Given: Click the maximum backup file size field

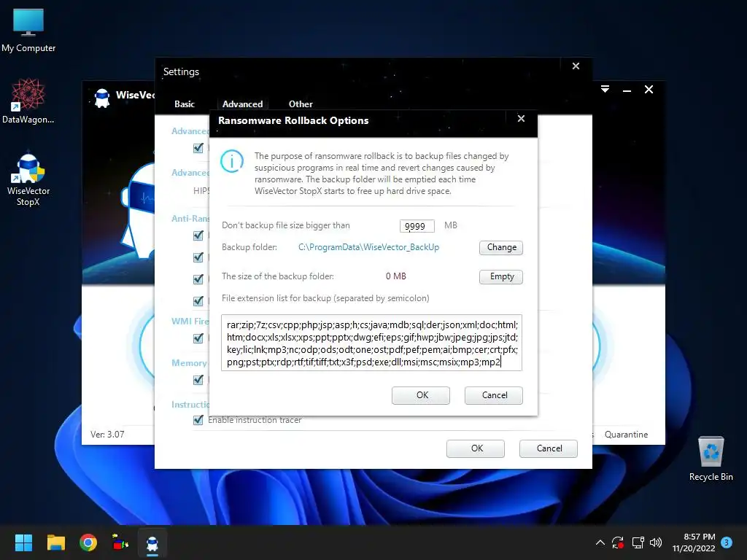Looking at the screenshot, I should tap(417, 226).
